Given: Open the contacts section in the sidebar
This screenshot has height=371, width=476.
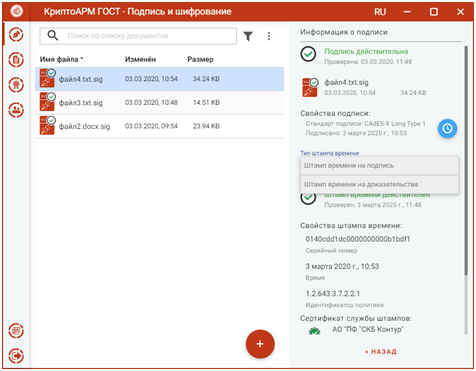Looking at the screenshot, I should (x=16, y=110).
